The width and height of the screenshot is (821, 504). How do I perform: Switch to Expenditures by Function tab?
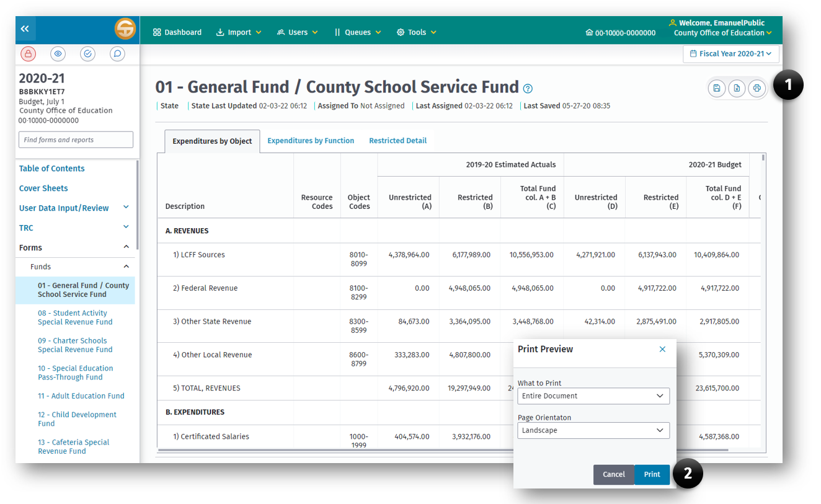(311, 141)
